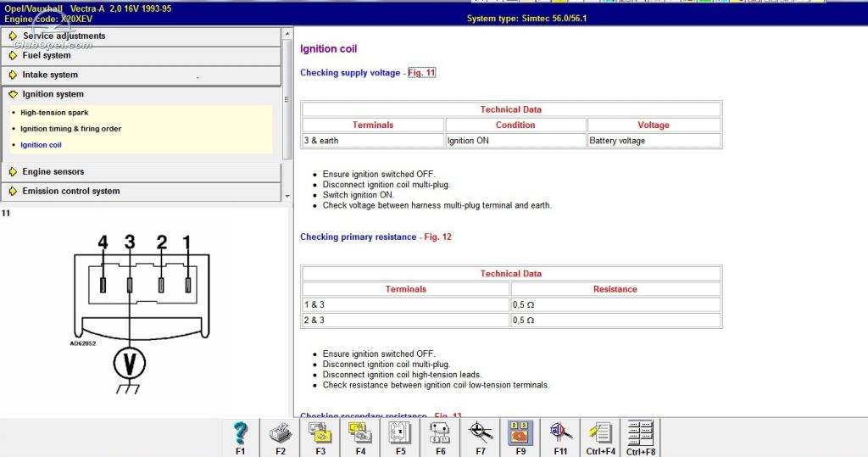Click the 'Ignition ON' condition cell
Viewport: 868px width, 457px height.
[x=516, y=141]
